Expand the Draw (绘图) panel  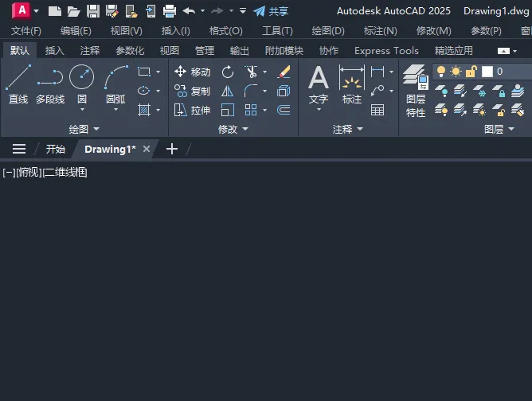(84, 129)
